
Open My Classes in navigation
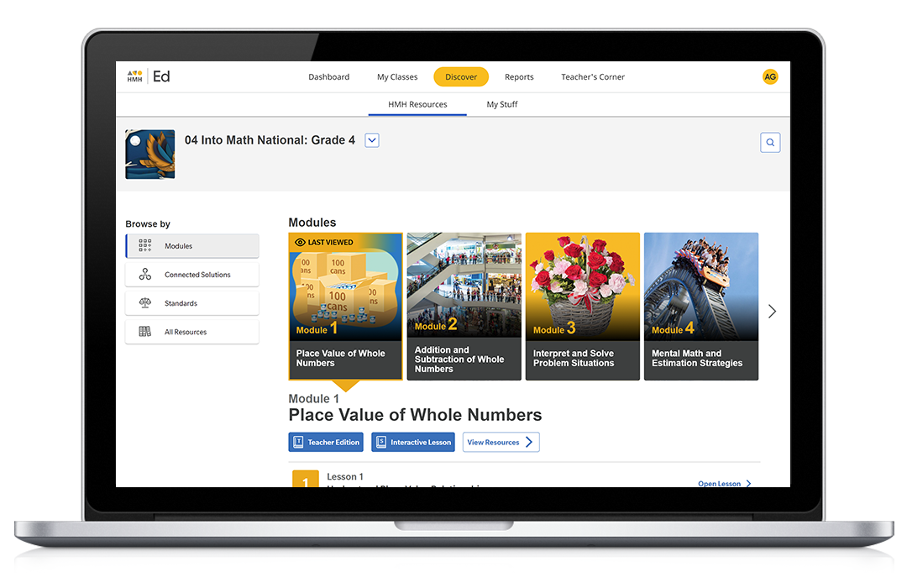[x=397, y=77]
